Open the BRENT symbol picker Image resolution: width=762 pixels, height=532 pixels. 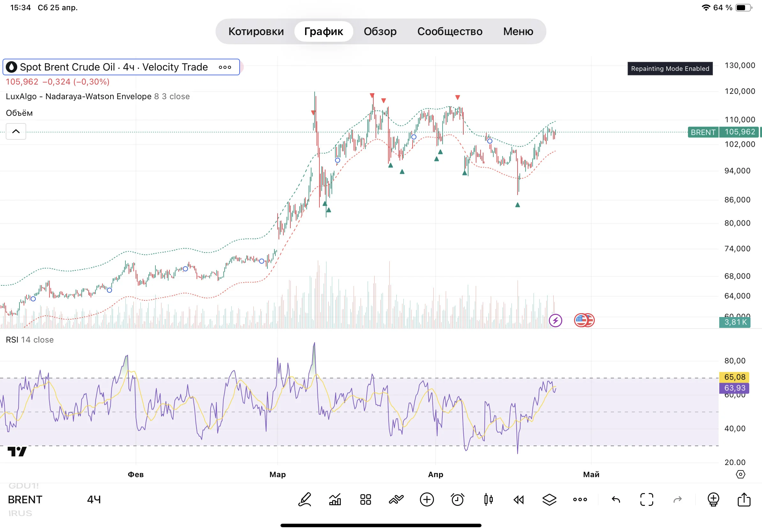tap(25, 499)
